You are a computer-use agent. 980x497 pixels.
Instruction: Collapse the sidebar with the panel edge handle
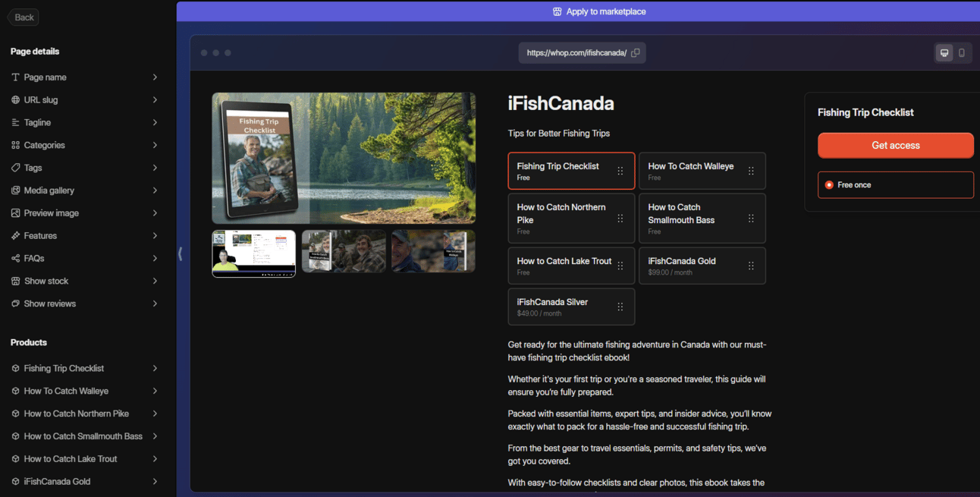tap(180, 254)
